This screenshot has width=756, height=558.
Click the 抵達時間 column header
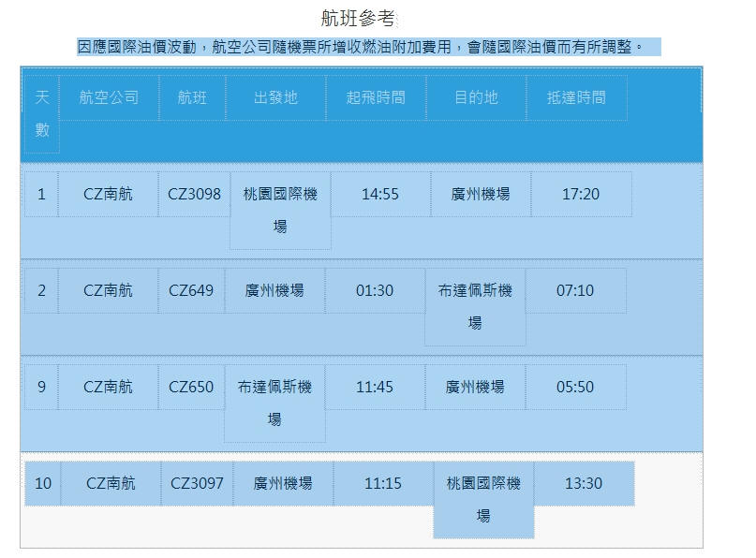576,97
